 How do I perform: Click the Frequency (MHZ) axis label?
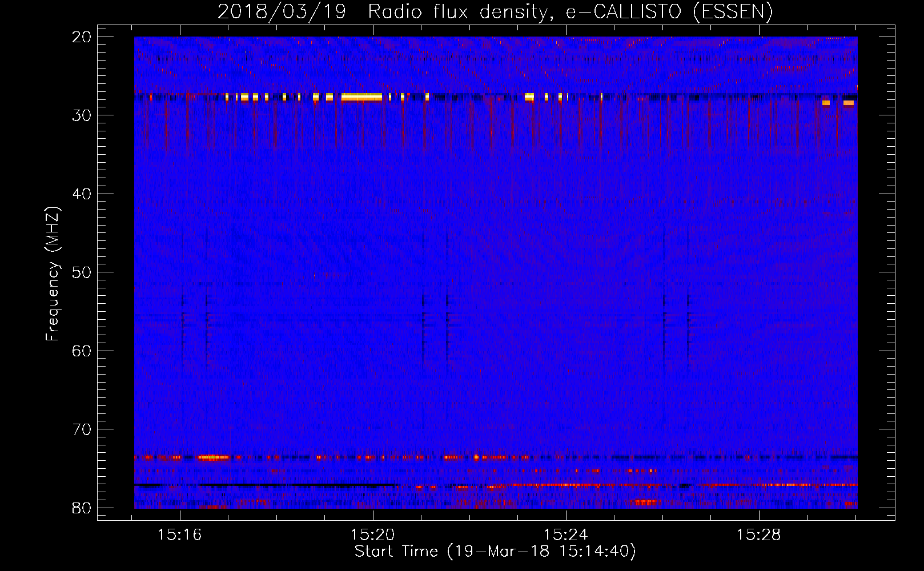(53, 274)
